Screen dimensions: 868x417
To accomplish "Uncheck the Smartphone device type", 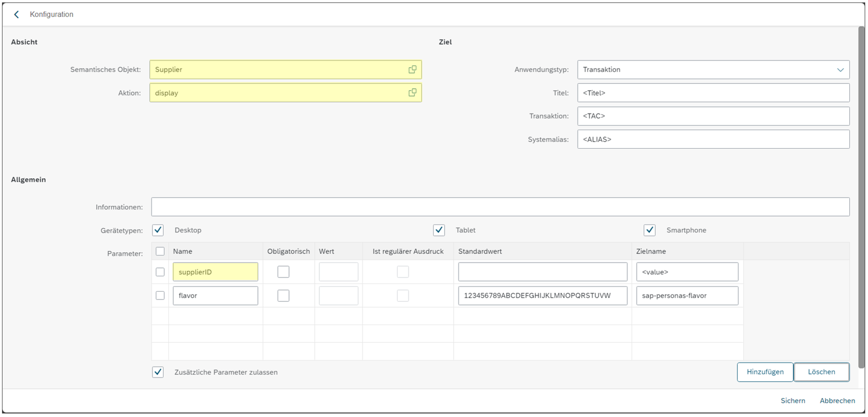I will tap(649, 230).
